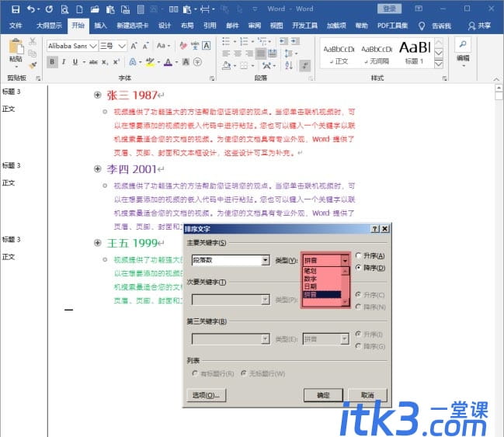Image resolution: width=504 pixels, height=437 pixels.
Task: Switch to the 开发工具 ribbon tab
Action: (304, 26)
